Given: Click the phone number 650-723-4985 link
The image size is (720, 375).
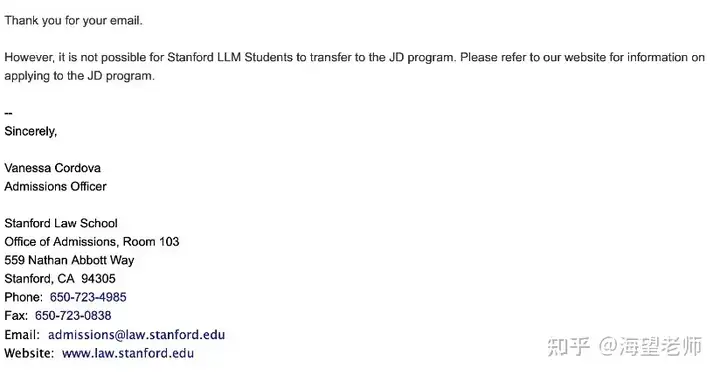Looking at the screenshot, I should [88, 297].
